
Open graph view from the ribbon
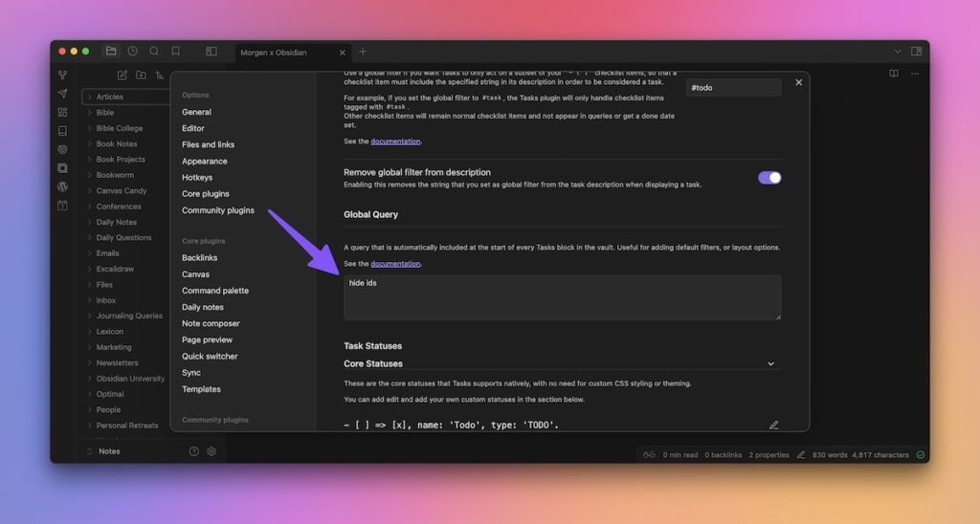(x=62, y=75)
